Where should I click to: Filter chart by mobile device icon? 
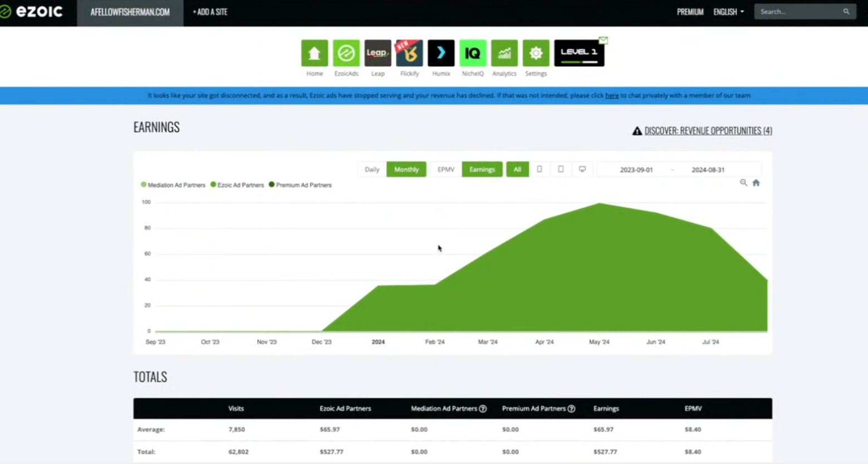(x=540, y=169)
